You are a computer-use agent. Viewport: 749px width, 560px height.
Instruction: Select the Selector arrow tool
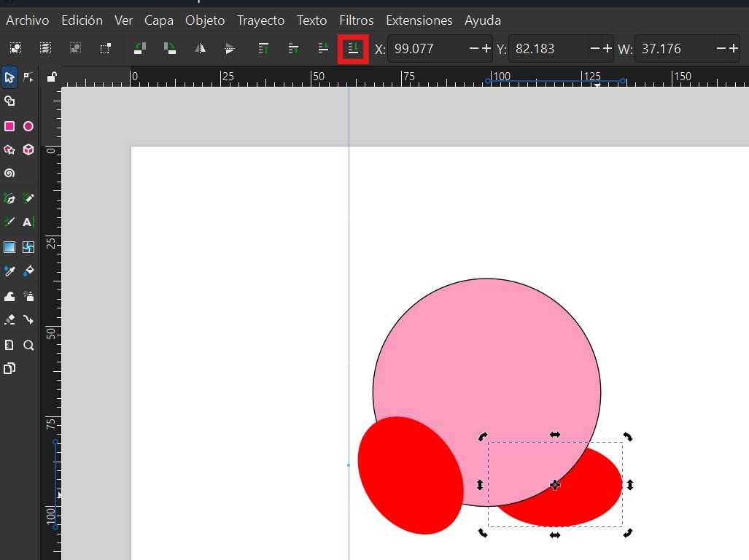click(9, 77)
